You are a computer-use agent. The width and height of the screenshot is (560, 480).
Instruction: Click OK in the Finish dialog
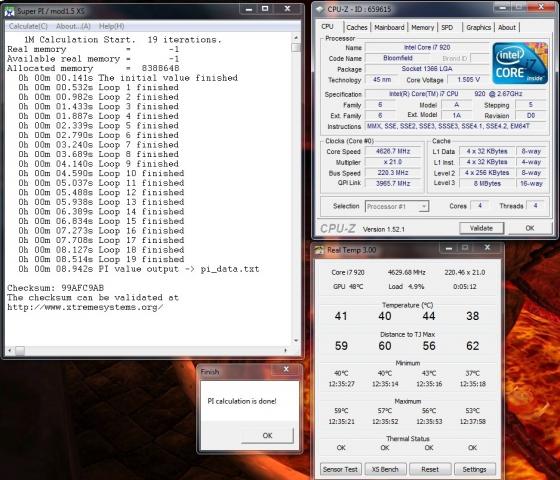point(267,436)
